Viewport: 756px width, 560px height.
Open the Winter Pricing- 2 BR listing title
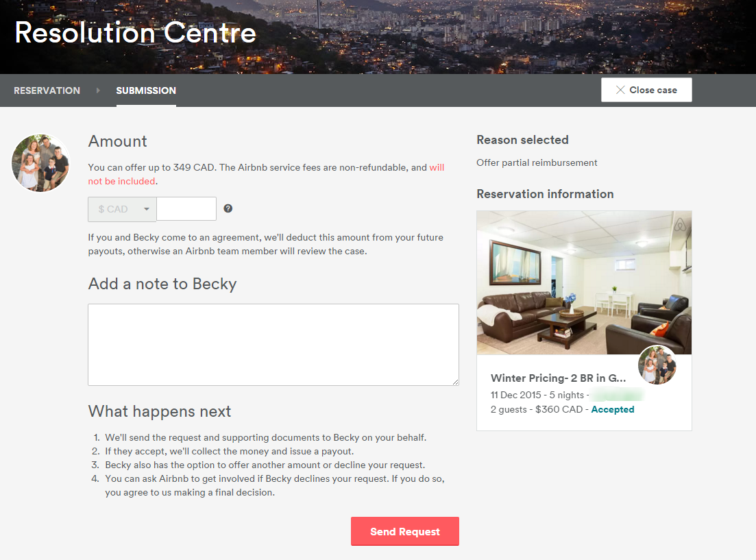(x=558, y=378)
